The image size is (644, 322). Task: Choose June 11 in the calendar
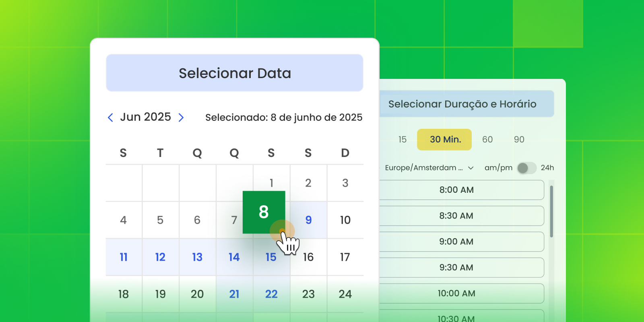(124, 257)
